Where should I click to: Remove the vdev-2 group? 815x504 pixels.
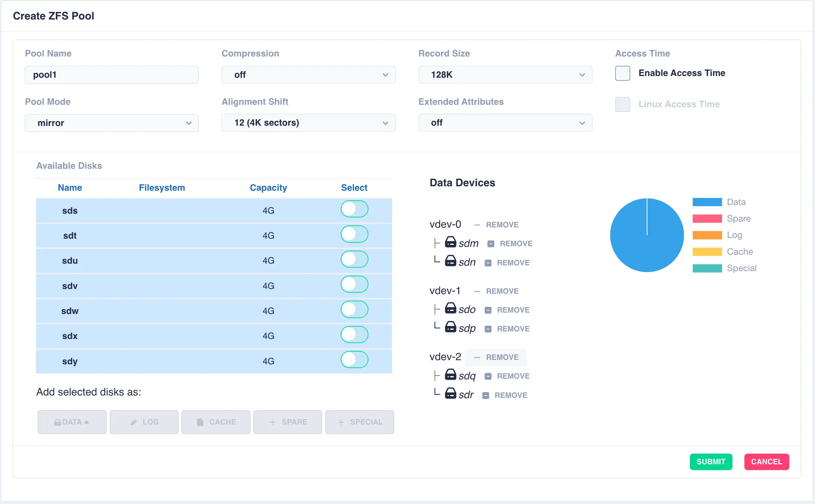click(x=496, y=357)
